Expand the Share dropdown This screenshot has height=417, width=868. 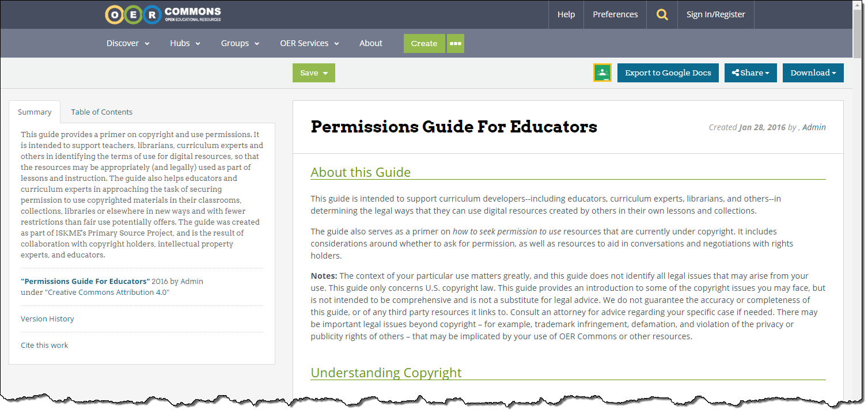751,73
